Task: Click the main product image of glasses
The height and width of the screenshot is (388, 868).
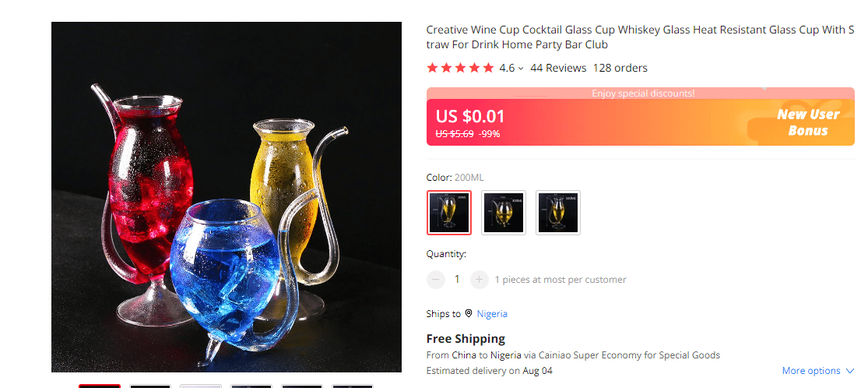Action: pyautogui.click(x=227, y=197)
